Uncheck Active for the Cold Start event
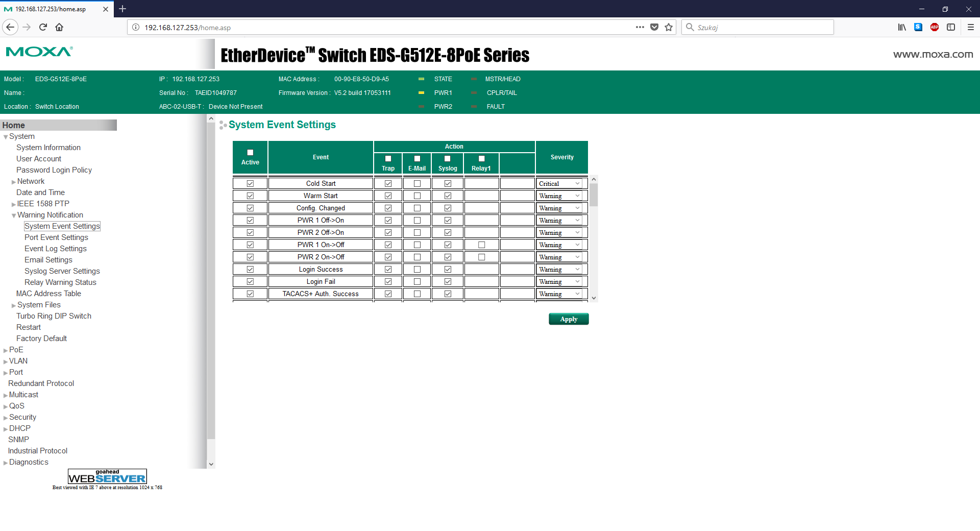Image resolution: width=980 pixels, height=531 pixels. point(250,183)
